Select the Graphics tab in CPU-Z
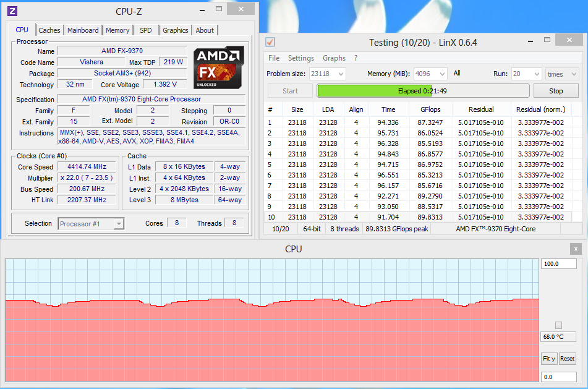588x389 pixels. click(x=175, y=30)
